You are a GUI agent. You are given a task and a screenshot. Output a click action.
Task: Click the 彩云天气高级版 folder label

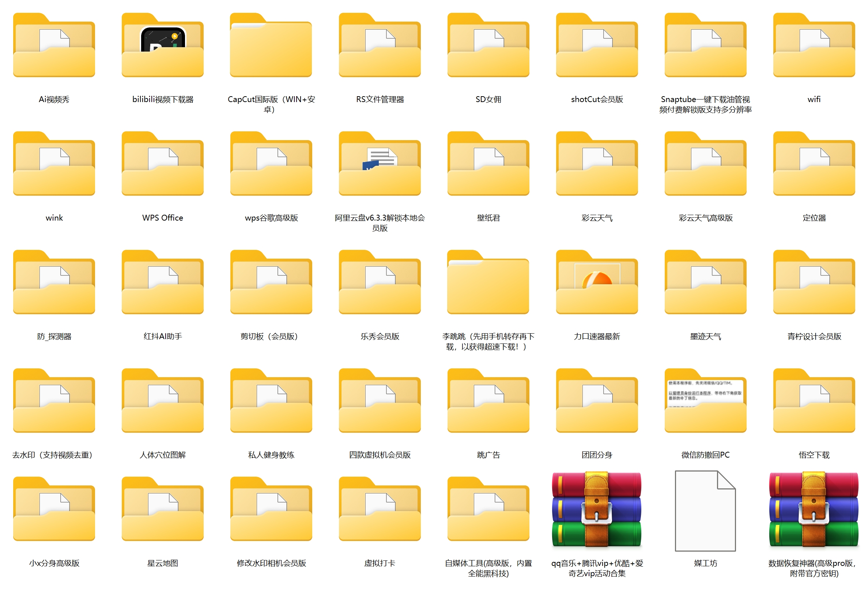pyautogui.click(x=705, y=218)
